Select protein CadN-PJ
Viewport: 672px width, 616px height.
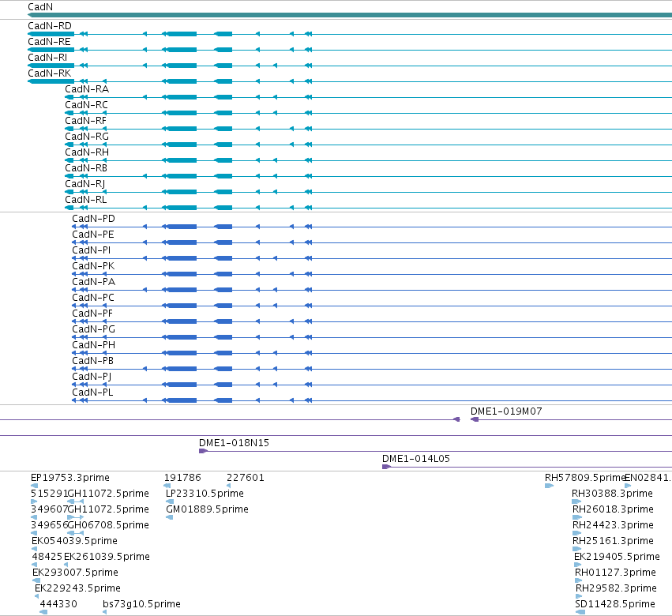(92, 377)
